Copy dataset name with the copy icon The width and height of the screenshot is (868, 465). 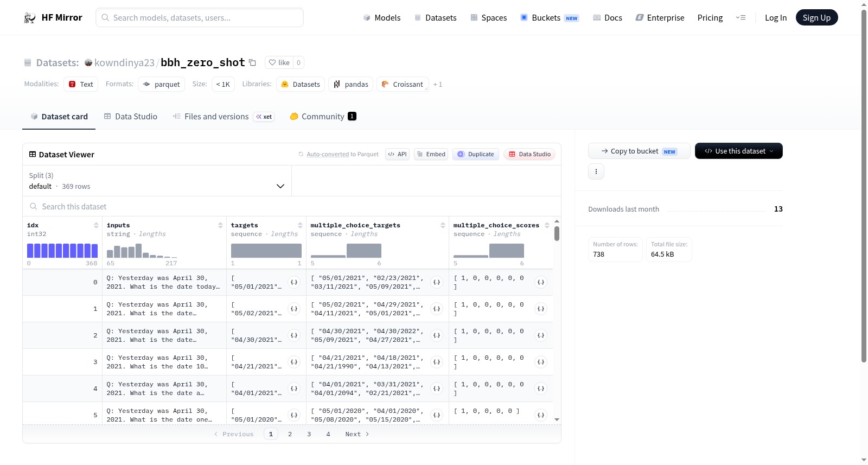click(252, 62)
